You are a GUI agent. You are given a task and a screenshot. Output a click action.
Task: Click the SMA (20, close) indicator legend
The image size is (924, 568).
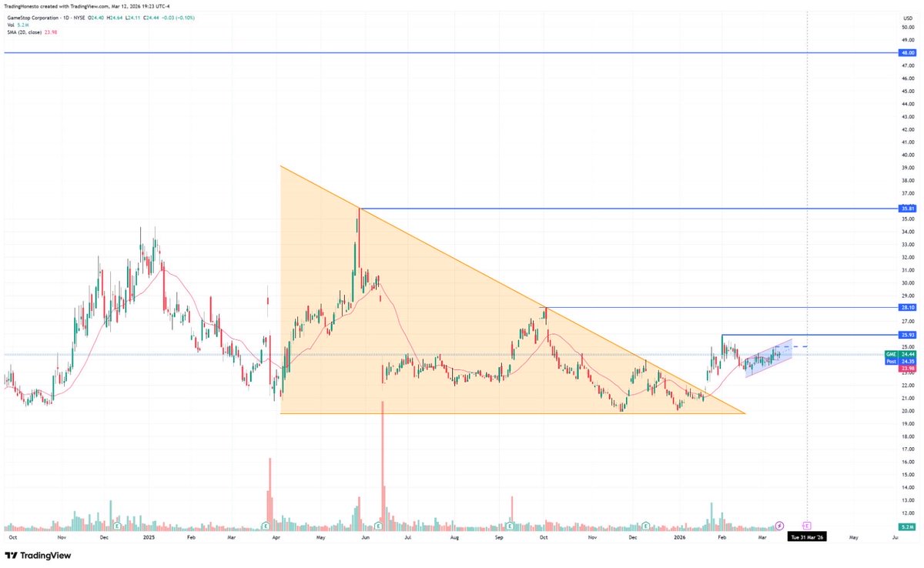pyautogui.click(x=31, y=32)
